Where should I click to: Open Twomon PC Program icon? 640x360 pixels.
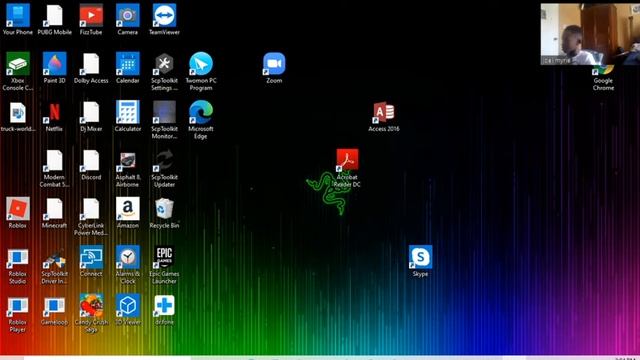coord(201,64)
